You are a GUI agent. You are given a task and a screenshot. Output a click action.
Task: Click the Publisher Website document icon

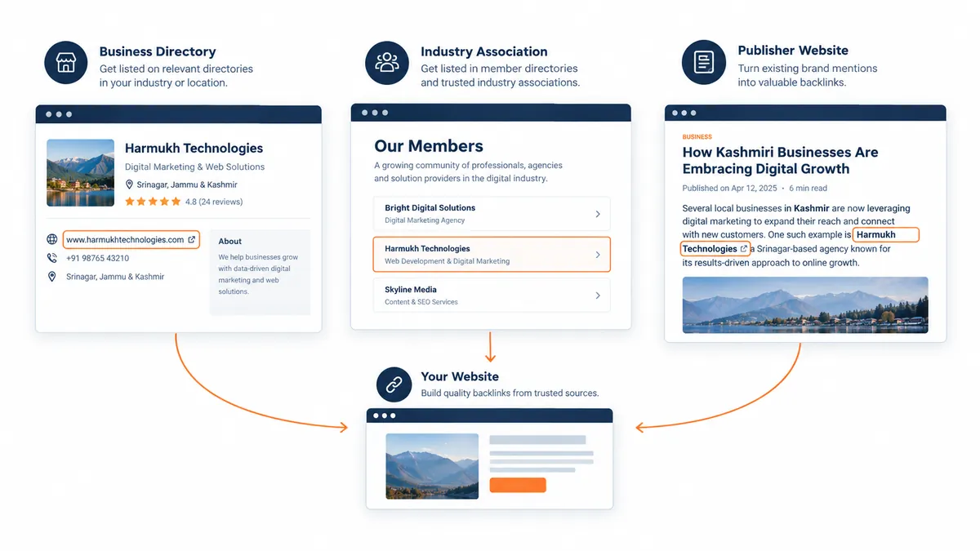704,63
